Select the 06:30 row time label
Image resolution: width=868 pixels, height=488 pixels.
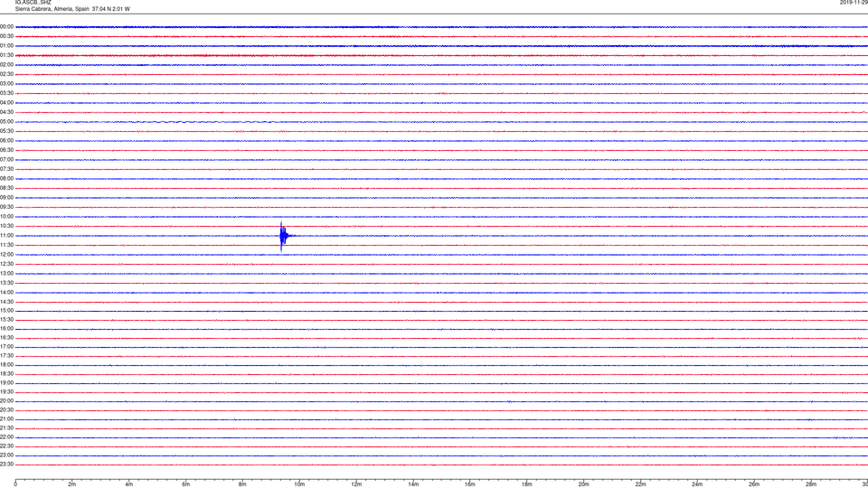point(7,150)
